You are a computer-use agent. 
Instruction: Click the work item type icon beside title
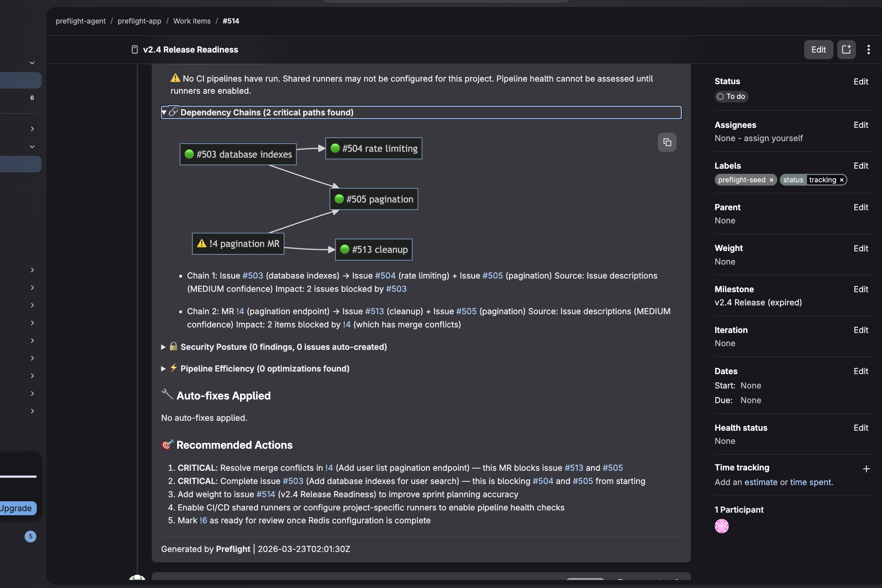coord(135,50)
